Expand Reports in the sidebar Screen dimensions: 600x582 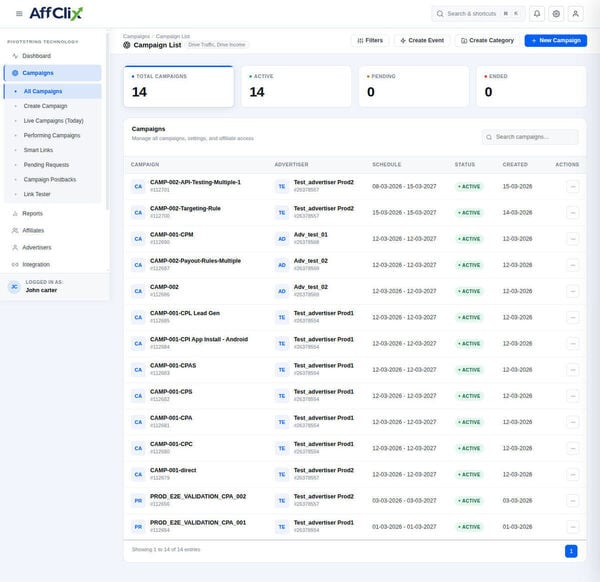pos(52,214)
